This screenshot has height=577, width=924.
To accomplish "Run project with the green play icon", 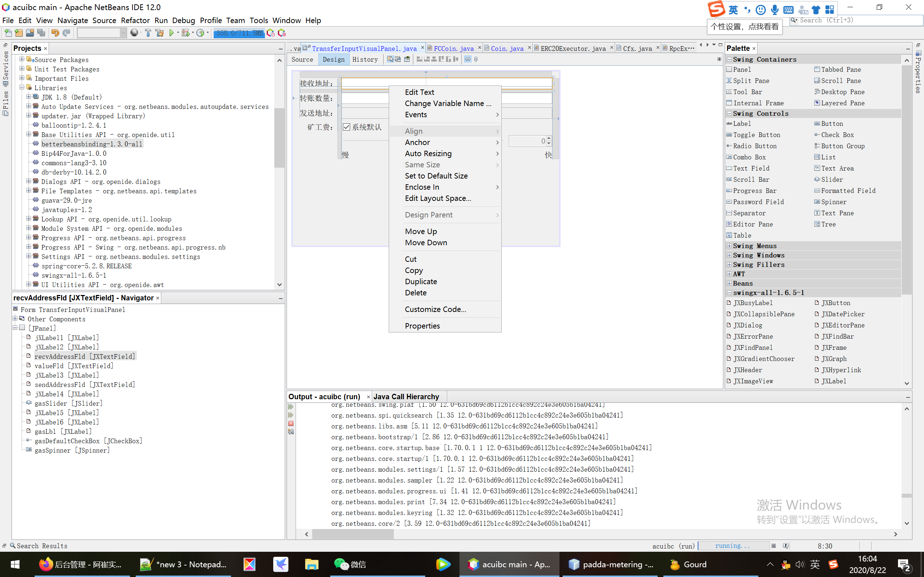I will point(171,33).
